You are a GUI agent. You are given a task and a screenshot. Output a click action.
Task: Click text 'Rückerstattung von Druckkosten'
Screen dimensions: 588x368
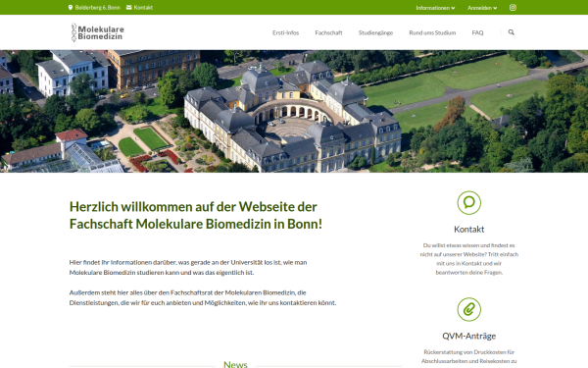click(x=468, y=357)
